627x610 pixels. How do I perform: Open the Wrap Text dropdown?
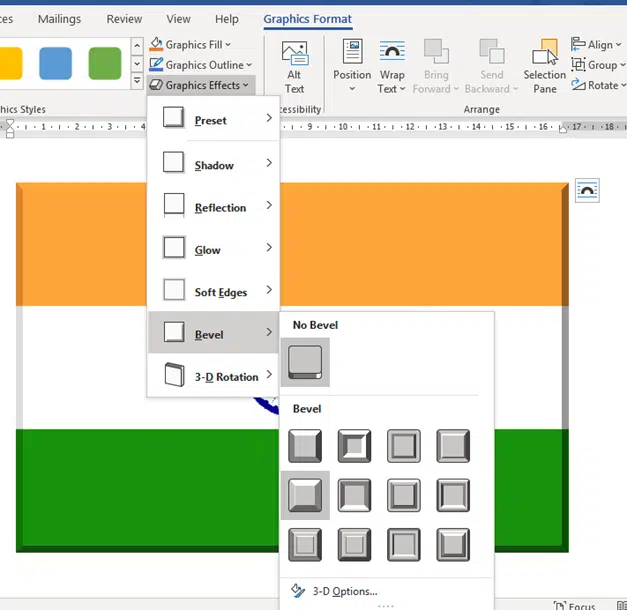pyautogui.click(x=392, y=67)
